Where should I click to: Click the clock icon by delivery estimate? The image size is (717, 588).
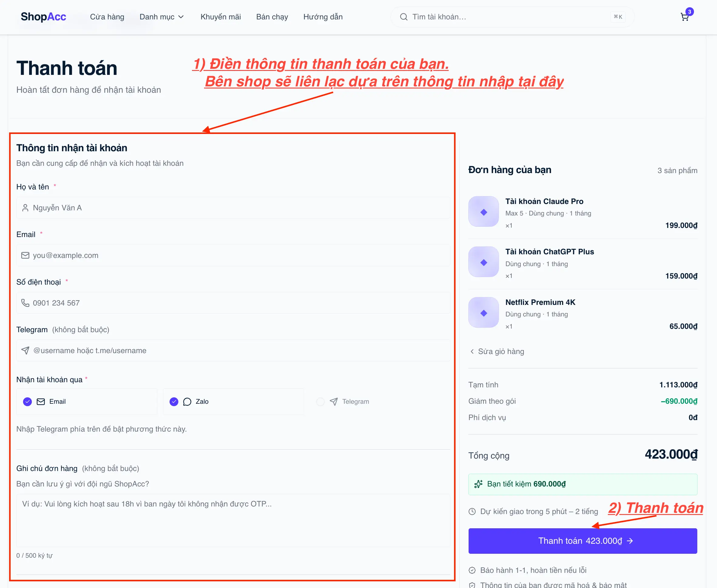[472, 511]
